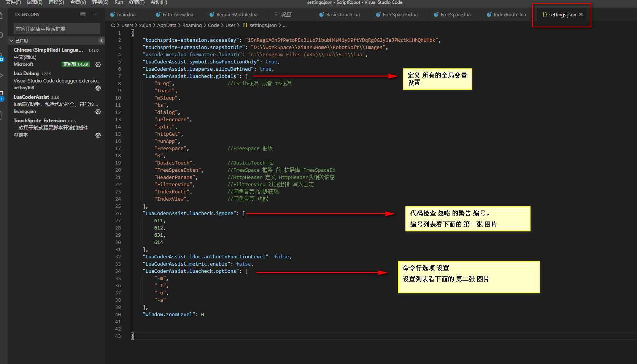Open gear menu for Chinese Language extension
Screen dimensions: 637x364
98,65
